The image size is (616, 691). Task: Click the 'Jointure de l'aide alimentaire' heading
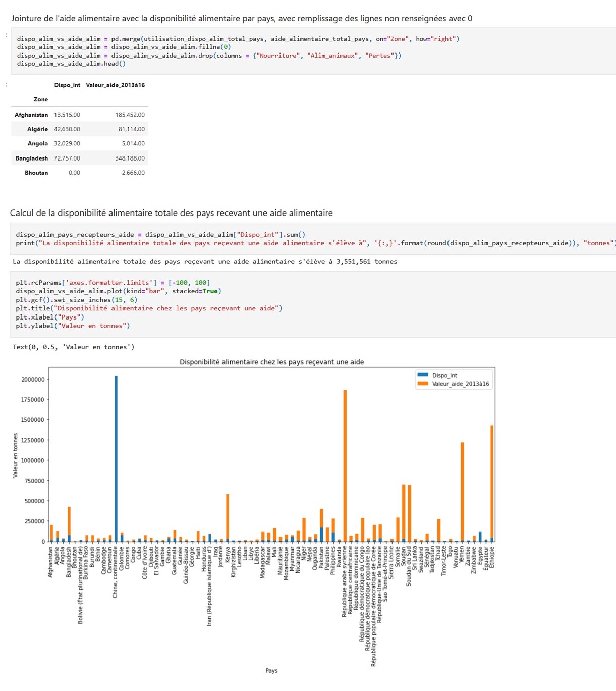click(x=242, y=19)
